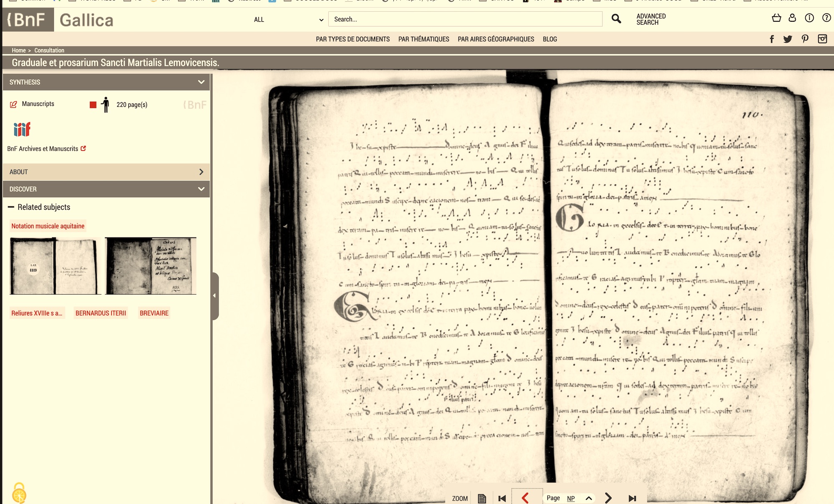Open PAR TYPES DE DOCUMENTS menu
Image resolution: width=834 pixels, height=504 pixels.
pyautogui.click(x=353, y=39)
